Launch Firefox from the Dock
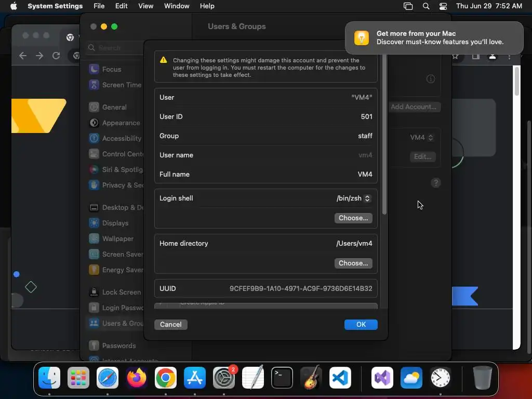Image resolution: width=532 pixels, height=399 pixels. click(137, 378)
